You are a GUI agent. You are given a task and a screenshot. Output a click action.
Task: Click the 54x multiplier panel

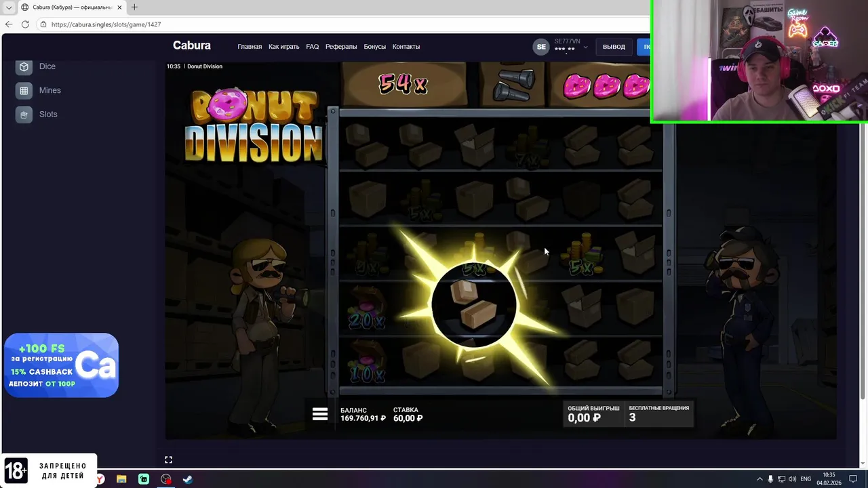point(403,84)
